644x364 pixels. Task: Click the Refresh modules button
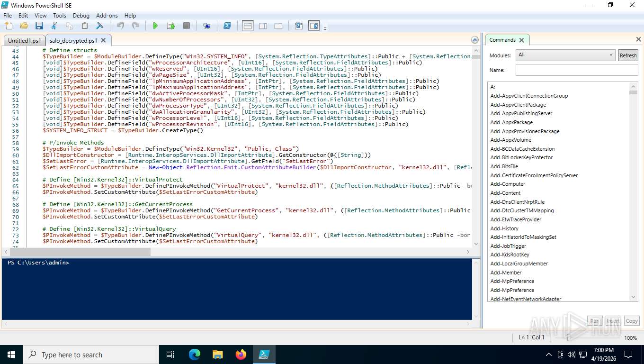pyautogui.click(x=628, y=55)
